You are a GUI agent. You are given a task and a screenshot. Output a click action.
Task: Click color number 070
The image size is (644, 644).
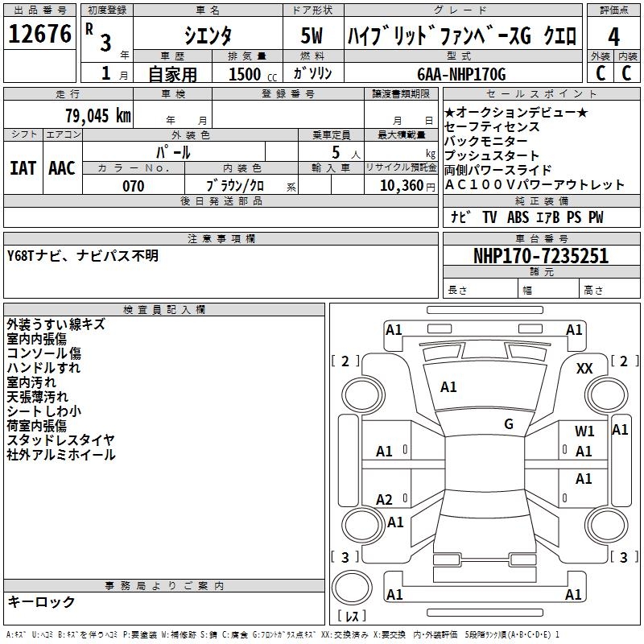134,186
